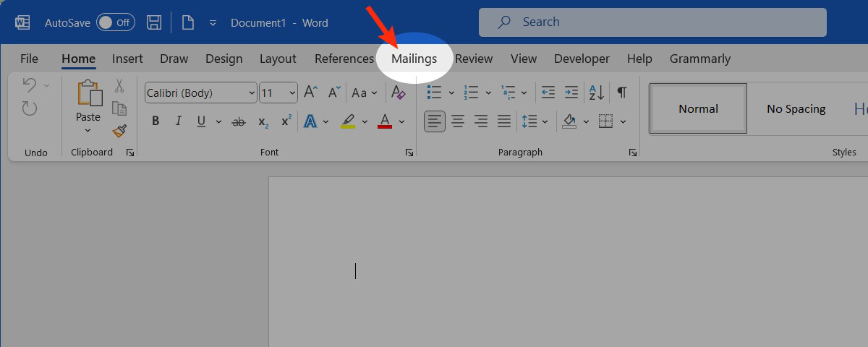Toggle Show/Hide paragraph marks
The height and width of the screenshot is (347, 868).
pyautogui.click(x=621, y=93)
